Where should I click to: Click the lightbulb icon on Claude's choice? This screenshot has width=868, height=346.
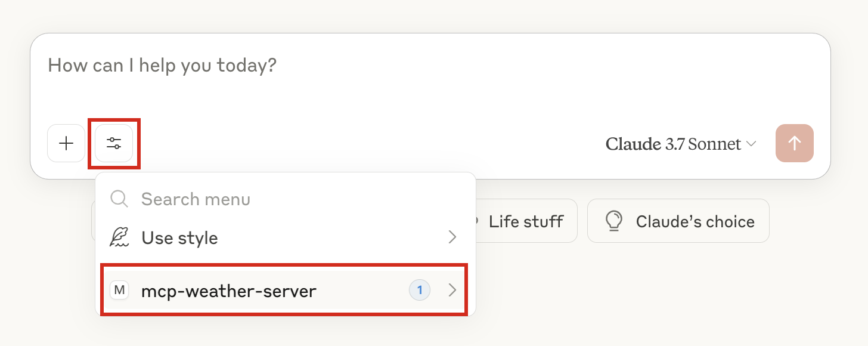point(613,221)
